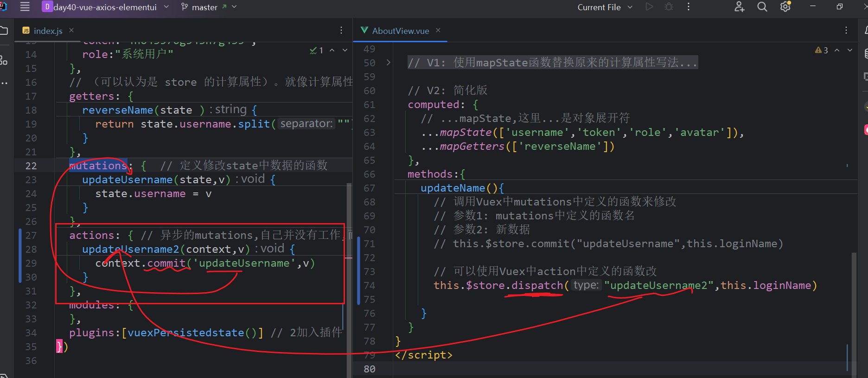Click the green checkmark inspection widget in index.js
868x378 pixels.
pos(317,50)
